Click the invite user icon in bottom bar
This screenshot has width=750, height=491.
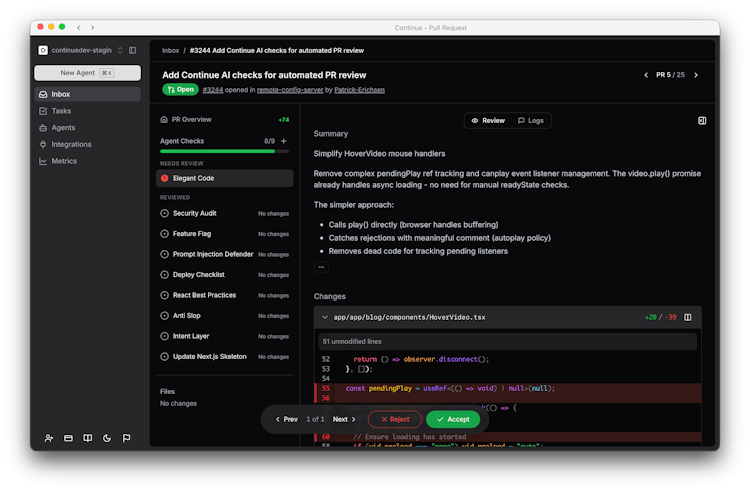tap(49, 438)
